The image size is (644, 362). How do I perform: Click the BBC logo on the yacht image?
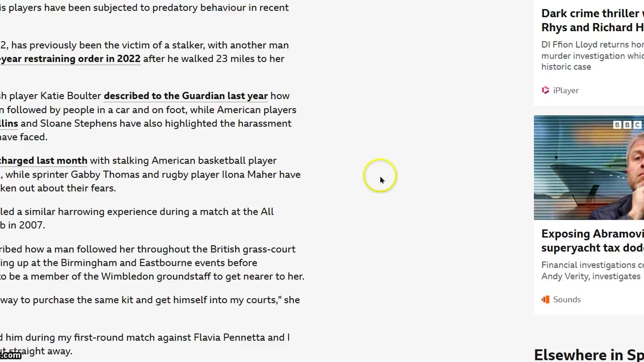[627, 125]
